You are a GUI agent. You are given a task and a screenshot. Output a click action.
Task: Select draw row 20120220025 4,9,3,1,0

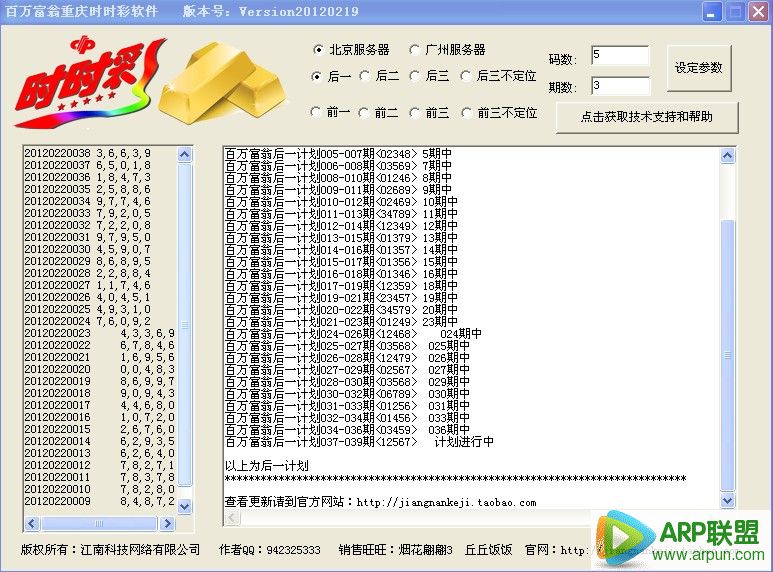(x=88, y=309)
